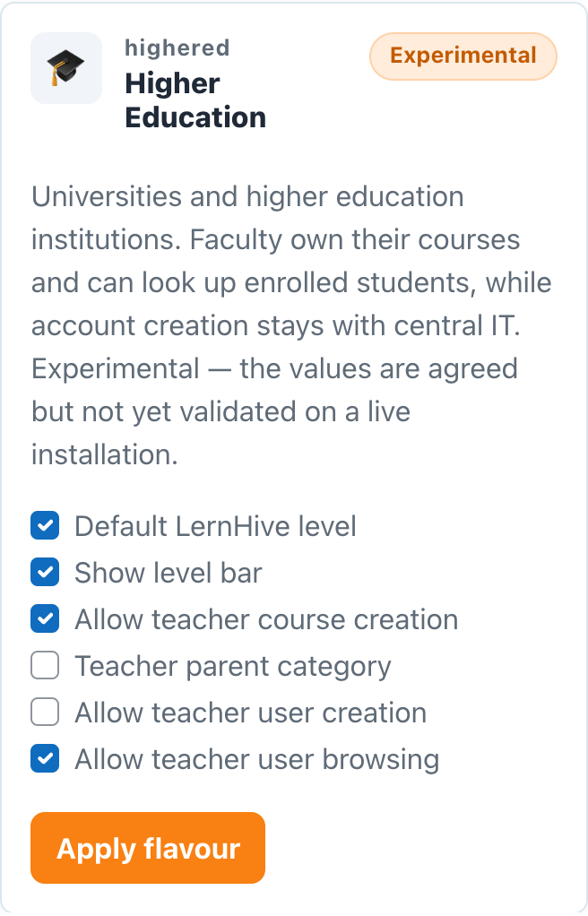Click the Experimental status badge

click(463, 56)
